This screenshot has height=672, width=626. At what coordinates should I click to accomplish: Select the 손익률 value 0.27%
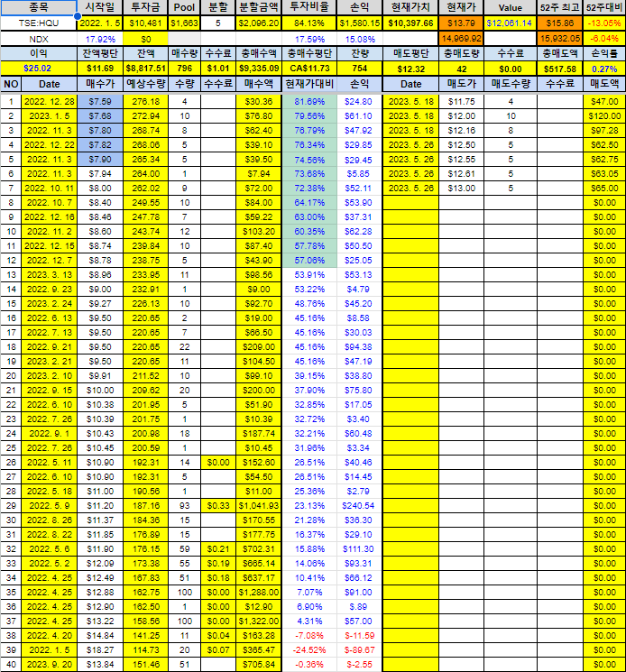[604, 69]
